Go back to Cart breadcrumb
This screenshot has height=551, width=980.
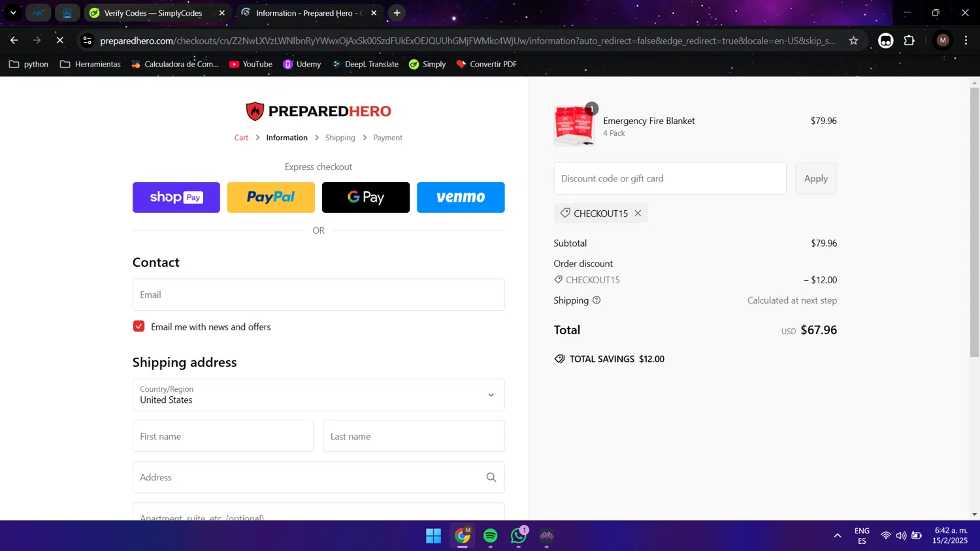coord(241,138)
